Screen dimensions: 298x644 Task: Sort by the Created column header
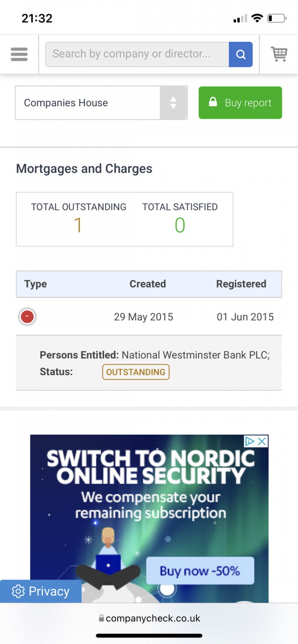coord(148,284)
